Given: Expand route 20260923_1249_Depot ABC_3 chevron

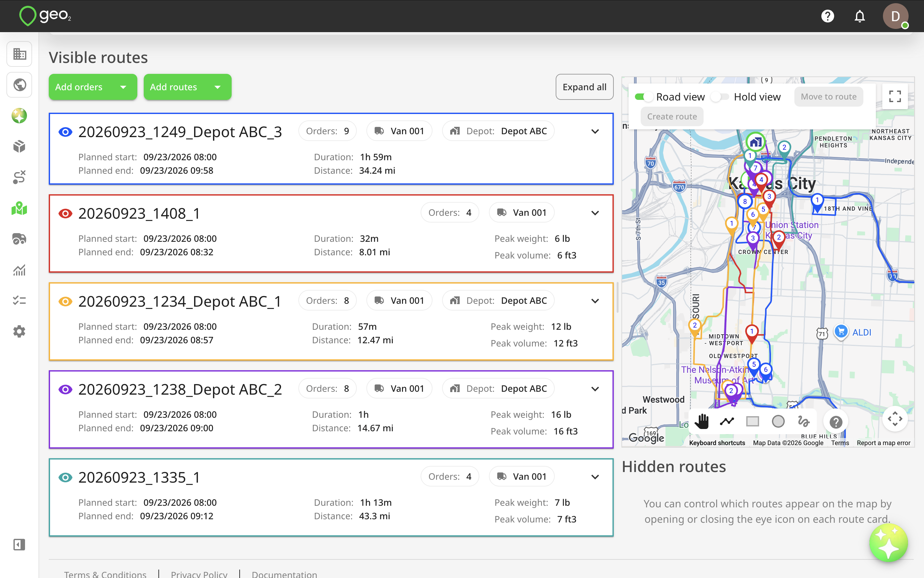Looking at the screenshot, I should pyautogui.click(x=595, y=132).
